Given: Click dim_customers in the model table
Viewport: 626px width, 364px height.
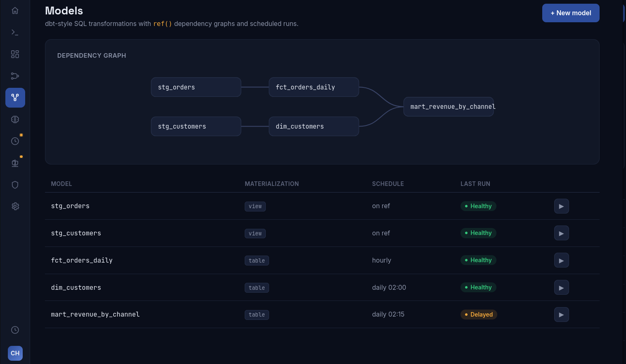Looking at the screenshot, I should pos(76,288).
